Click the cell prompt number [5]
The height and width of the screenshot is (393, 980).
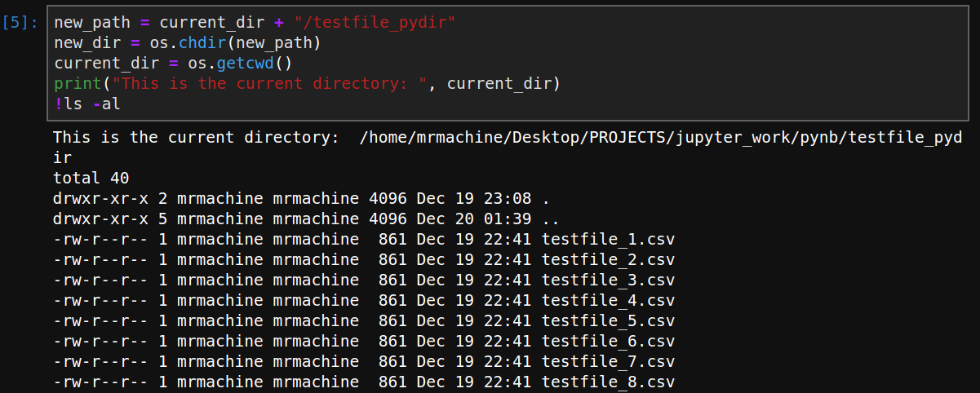coord(20,23)
